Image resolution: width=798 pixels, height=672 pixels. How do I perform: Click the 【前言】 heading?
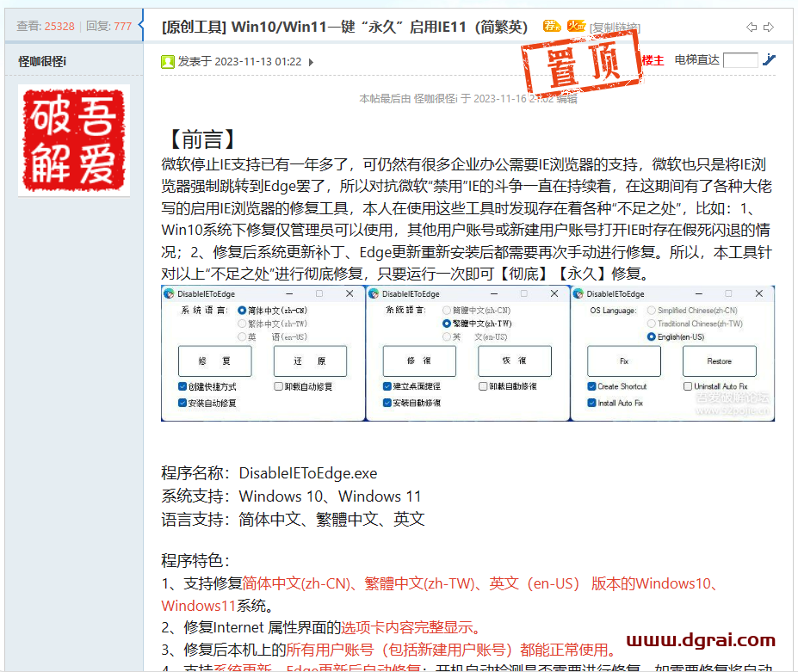(202, 139)
